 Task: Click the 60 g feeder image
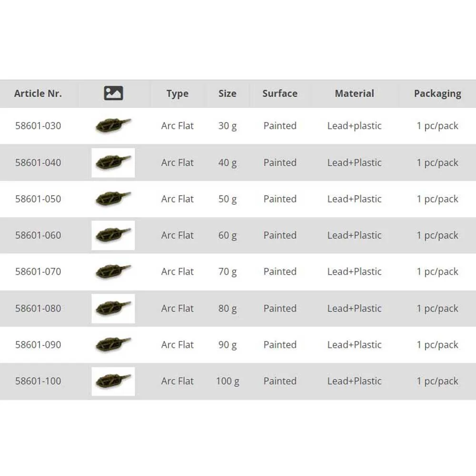click(113, 235)
